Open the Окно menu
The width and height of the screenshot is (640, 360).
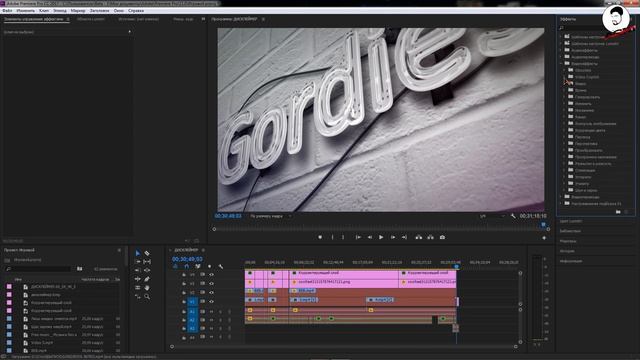point(119,11)
